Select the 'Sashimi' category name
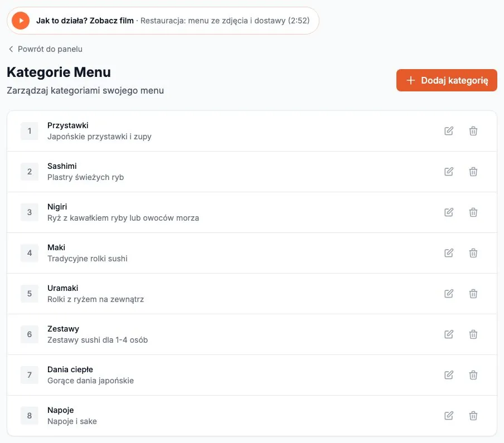The height and width of the screenshot is (443, 504). coord(62,166)
